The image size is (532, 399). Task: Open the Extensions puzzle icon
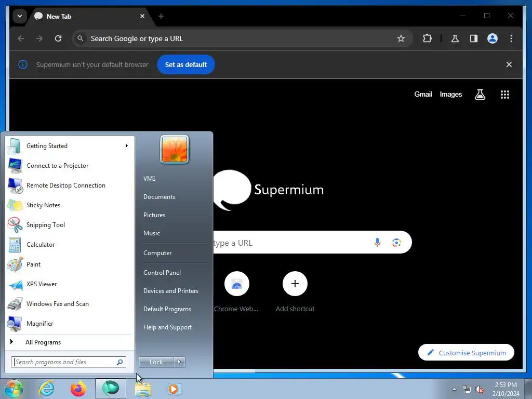[427, 38]
